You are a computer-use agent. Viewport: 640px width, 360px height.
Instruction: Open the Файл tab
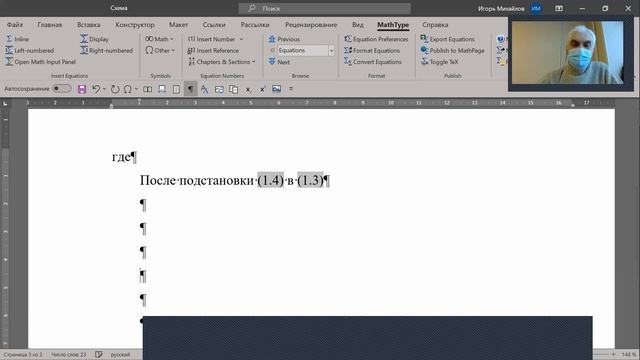coord(15,25)
